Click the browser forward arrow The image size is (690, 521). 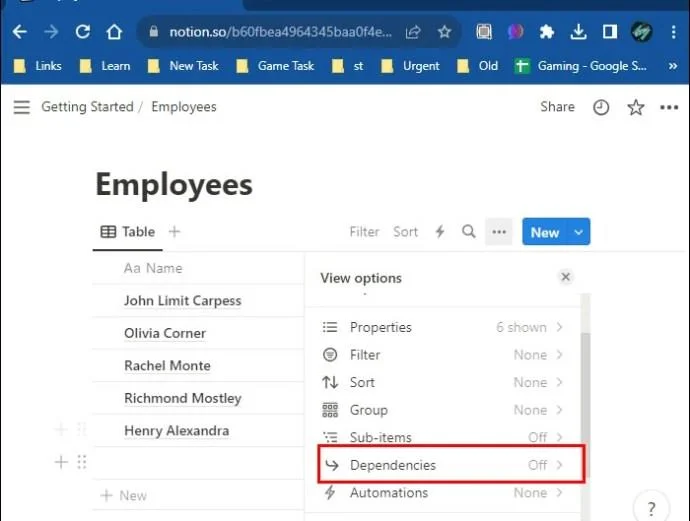pos(51,32)
